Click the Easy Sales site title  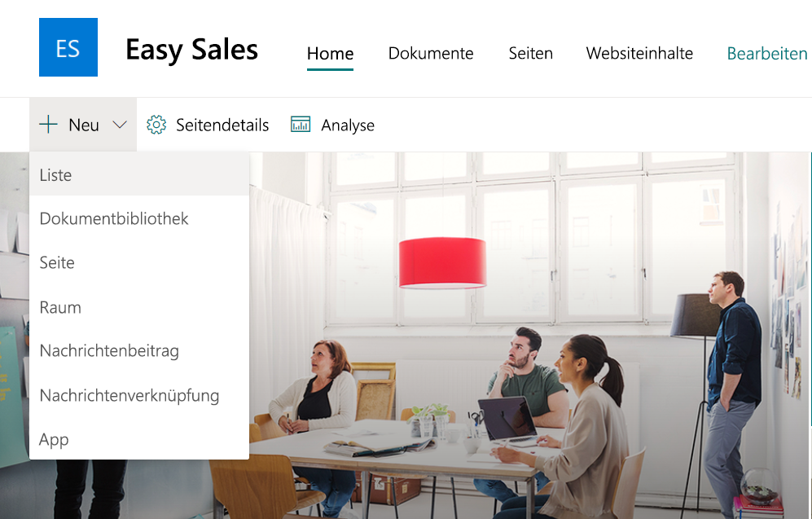tap(191, 51)
